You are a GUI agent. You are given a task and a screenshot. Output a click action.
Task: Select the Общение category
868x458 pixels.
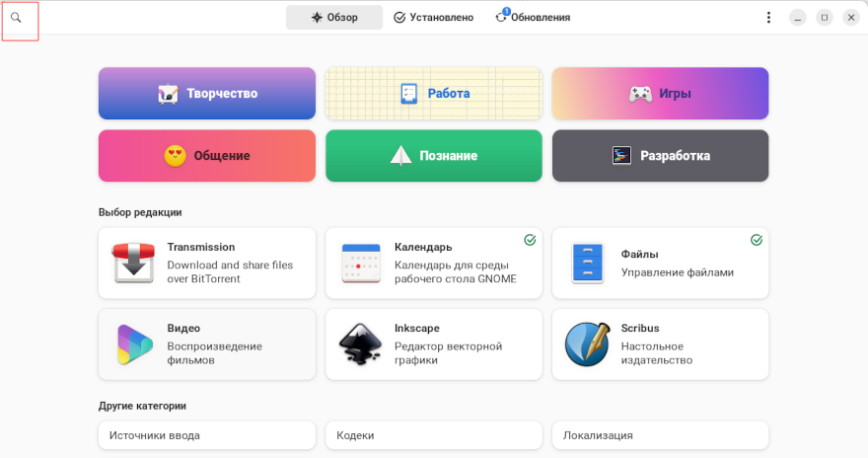[207, 156]
